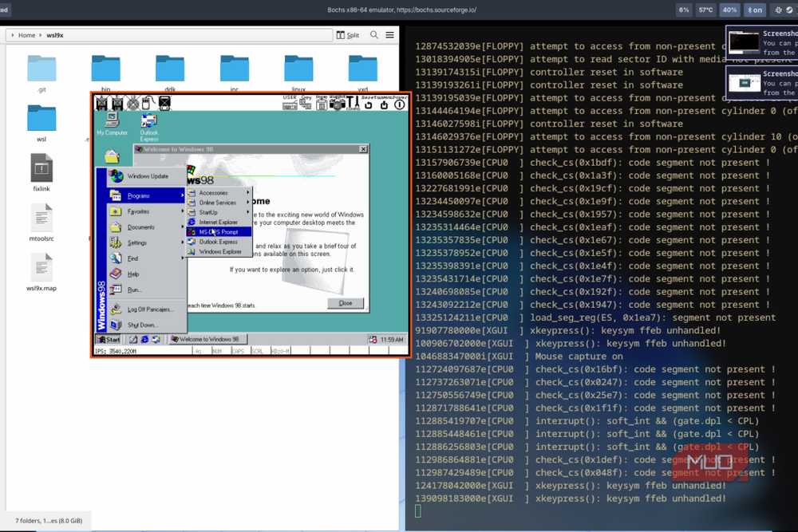
Task: Select the mtoolsrc file
Action: (41, 223)
